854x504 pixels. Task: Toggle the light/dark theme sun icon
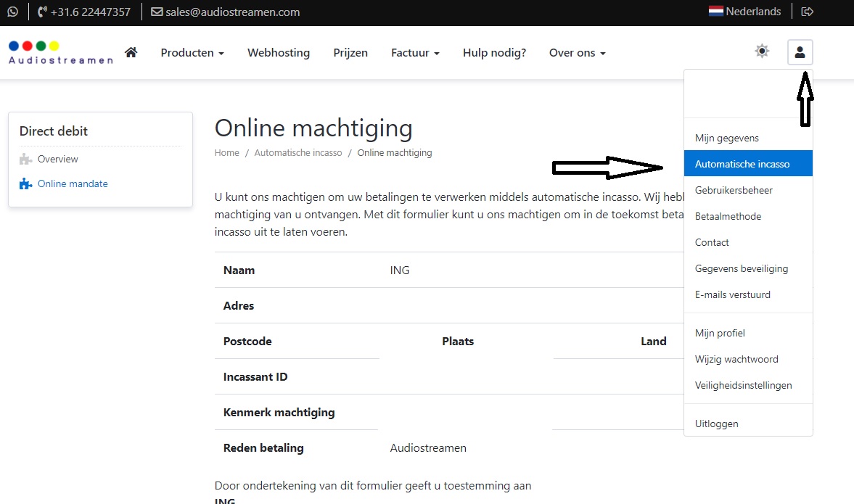[x=761, y=51]
